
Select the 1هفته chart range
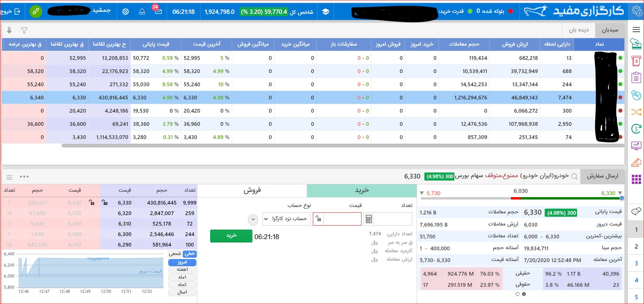182,270
